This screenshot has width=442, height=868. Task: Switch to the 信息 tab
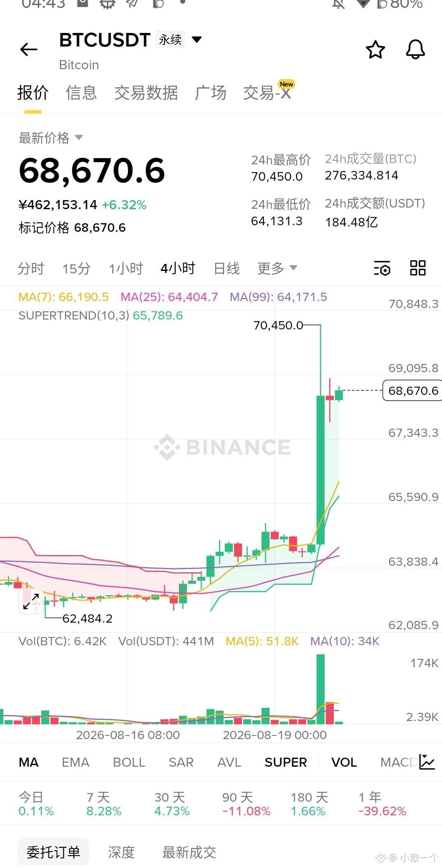81,93
